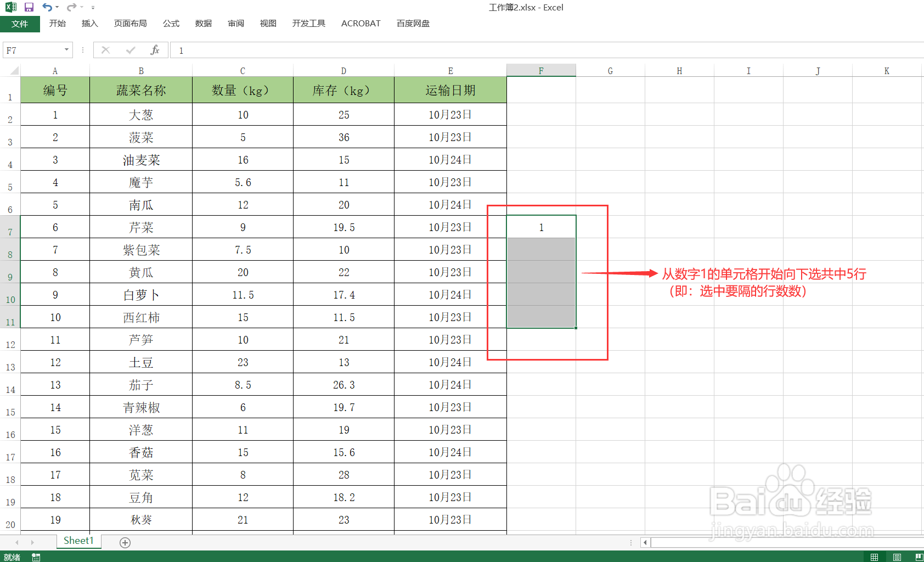This screenshot has width=924, height=562.
Task: Switch to the 审阅 ribbon tab
Action: (x=236, y=24)
